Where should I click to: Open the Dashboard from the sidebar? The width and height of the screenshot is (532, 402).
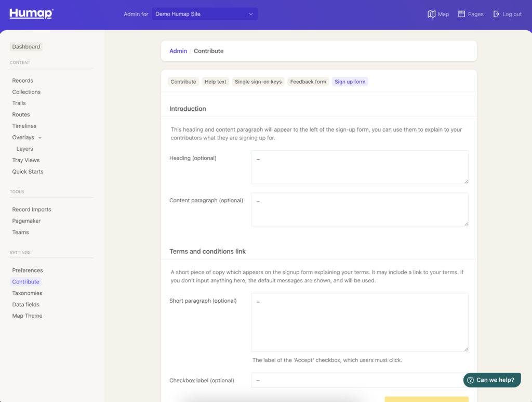pyautogui.click(x=26, y=46)
